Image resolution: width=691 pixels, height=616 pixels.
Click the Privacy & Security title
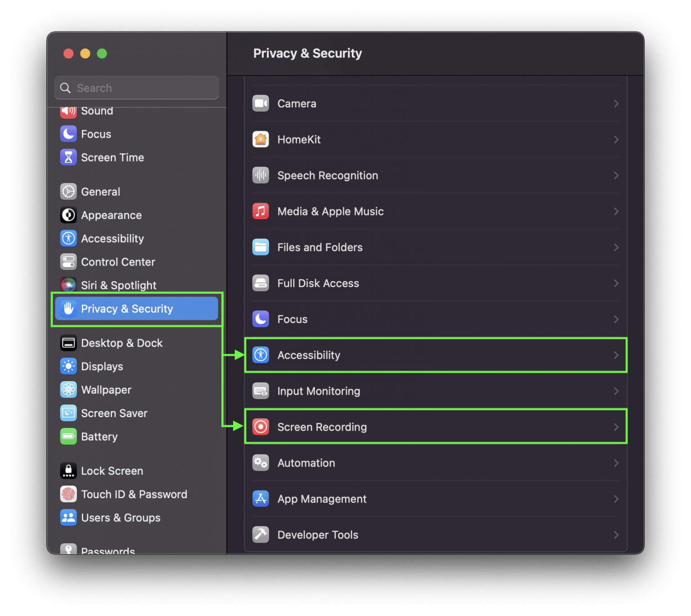[x=307, y=53]
